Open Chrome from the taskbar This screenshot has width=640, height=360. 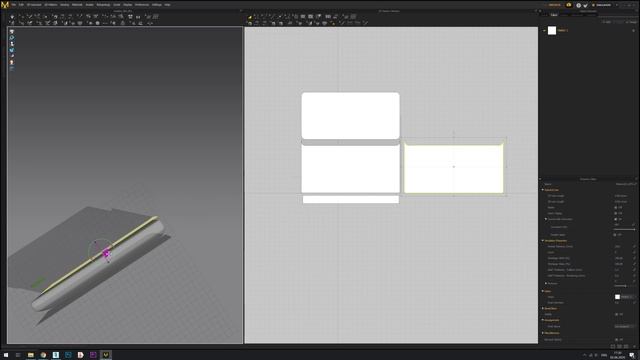[x=43, y=355]
